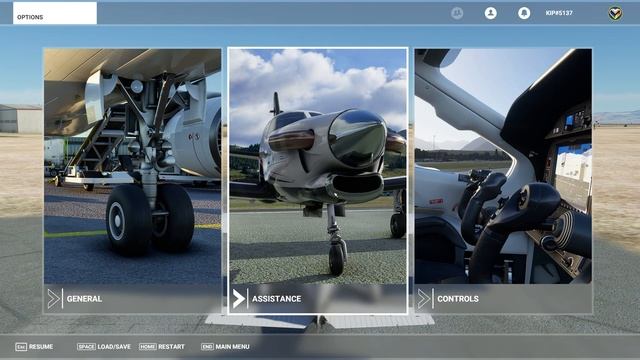Viewport: 640px width, 360px height.
Task: Click the SPACE key hint icon
Action: click(86, 347)
